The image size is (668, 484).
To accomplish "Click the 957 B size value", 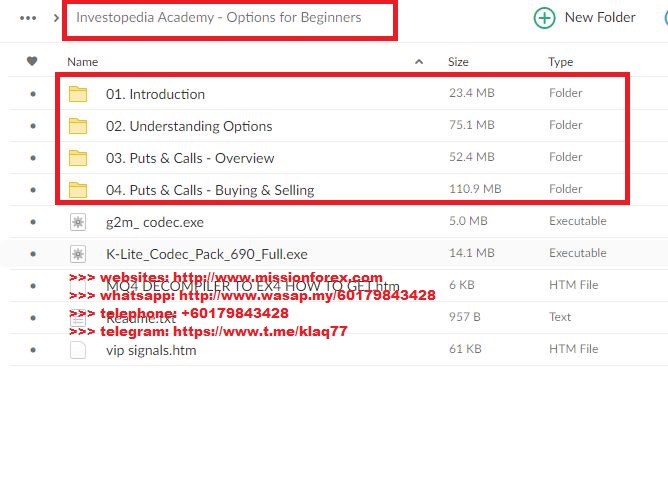I will click(464, 317).
